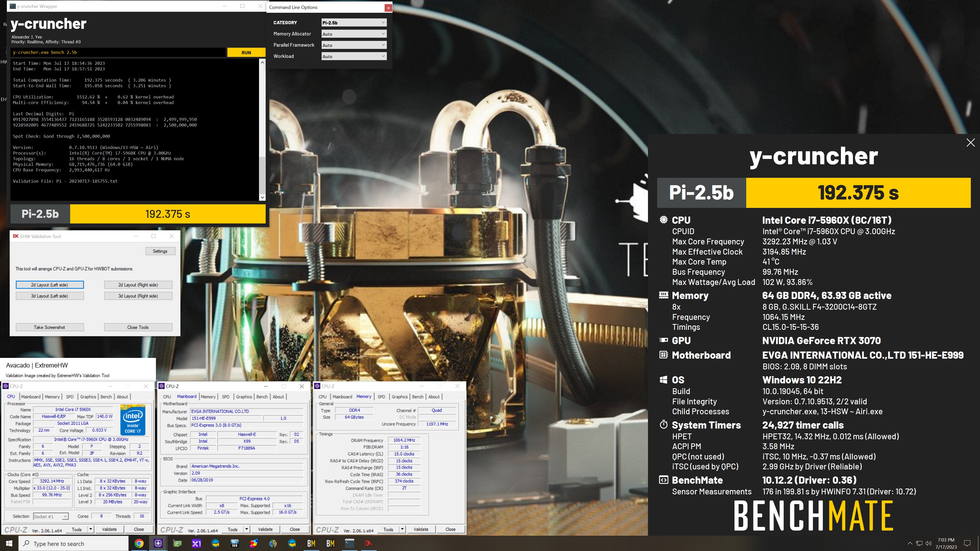
Task: Minimize the EHW Validation Tool window
Action: click(x=136, y=236)
